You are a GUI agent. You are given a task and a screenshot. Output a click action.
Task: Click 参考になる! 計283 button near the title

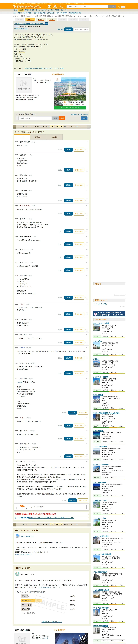tap(81, 30)
